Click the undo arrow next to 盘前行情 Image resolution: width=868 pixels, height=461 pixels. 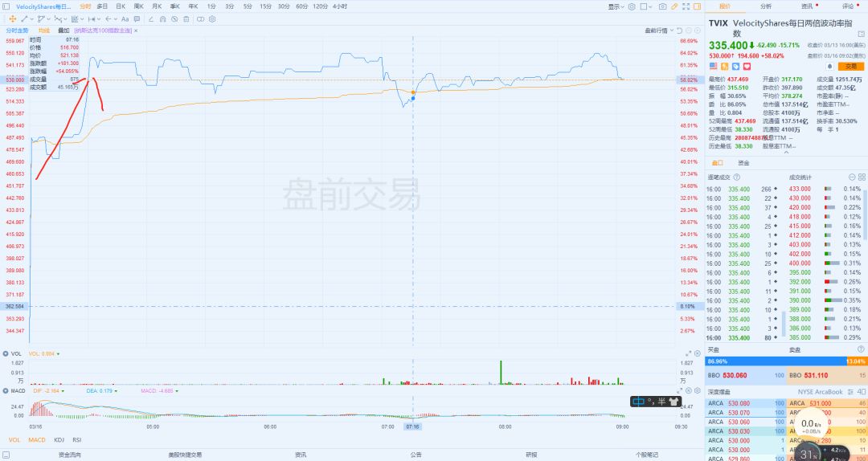tap(680, 31)
